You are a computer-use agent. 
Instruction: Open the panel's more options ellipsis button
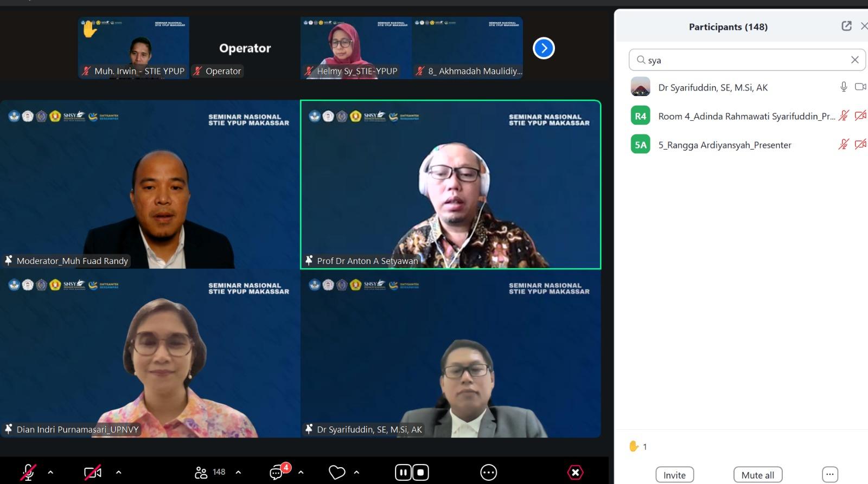pos(830,475)
